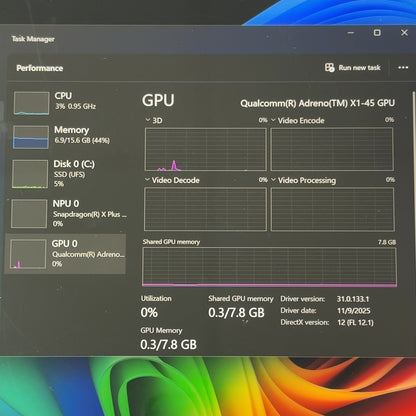Select the Memory usage thumbnail graph
Viewport: 416px width, 416px height.
pyautogui.click(x=31, y=137)
